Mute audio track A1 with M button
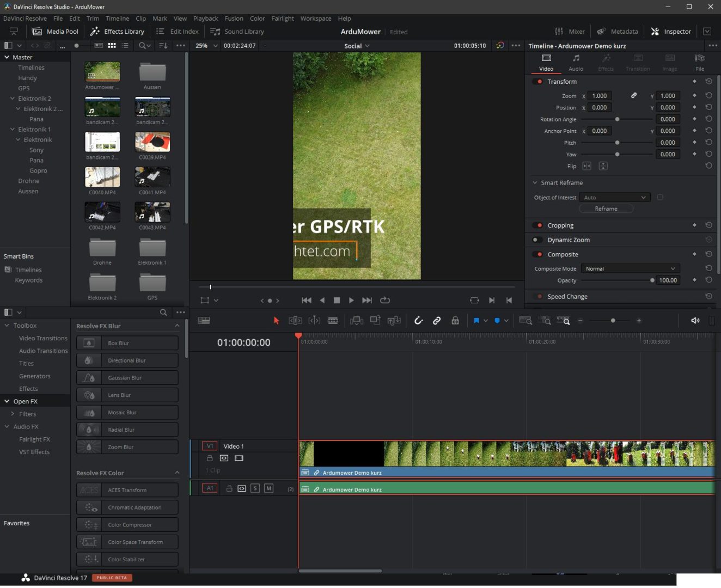The height and width of the screenshot is (588, 721). coord(268,488)
